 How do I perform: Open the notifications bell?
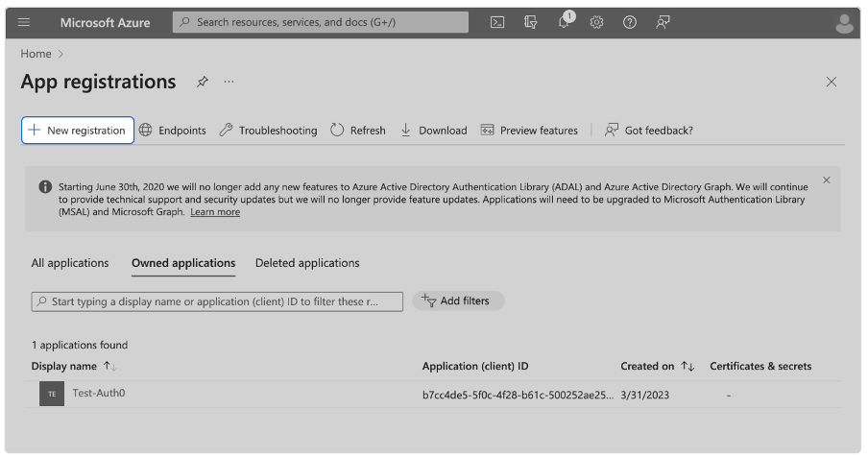[x=565, y=22]
